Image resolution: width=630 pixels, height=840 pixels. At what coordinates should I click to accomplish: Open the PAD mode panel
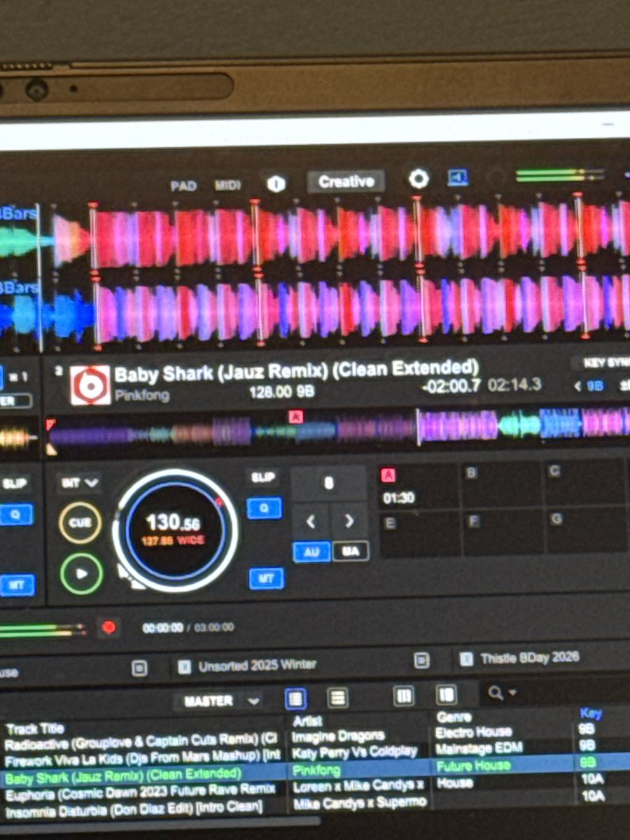point(183,186)
